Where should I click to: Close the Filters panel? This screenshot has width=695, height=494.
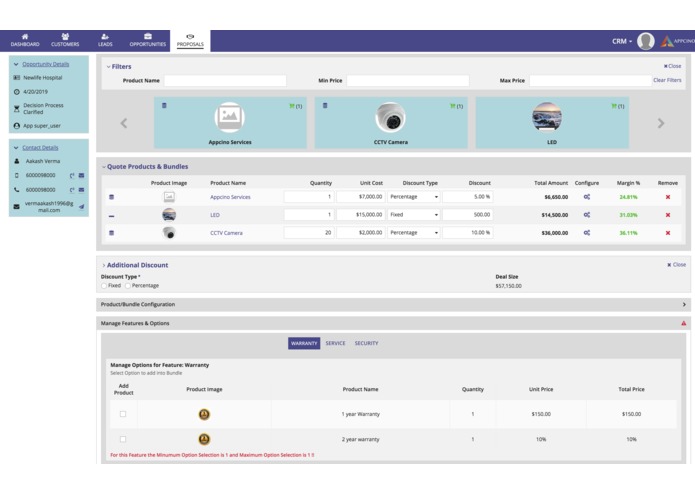(x=672, y=66)
